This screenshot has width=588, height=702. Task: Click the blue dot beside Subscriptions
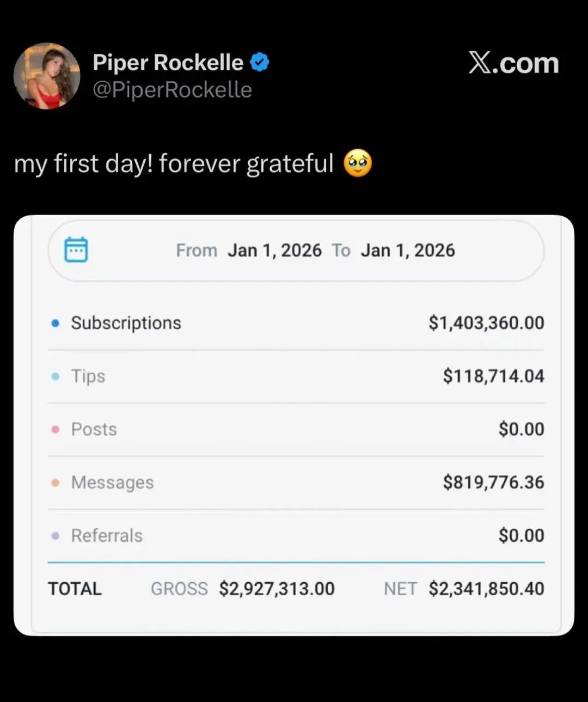click(x=55, y=323)
